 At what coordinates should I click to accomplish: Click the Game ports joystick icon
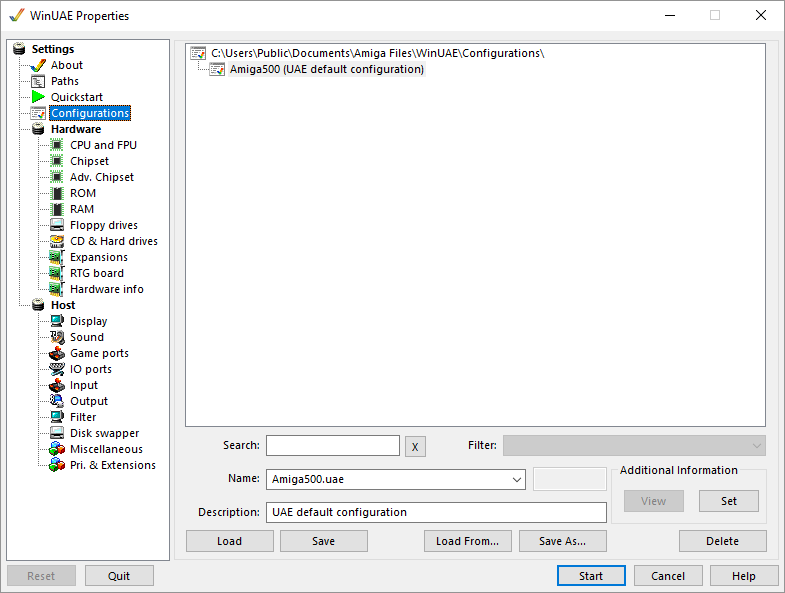(x=57, y=353)
